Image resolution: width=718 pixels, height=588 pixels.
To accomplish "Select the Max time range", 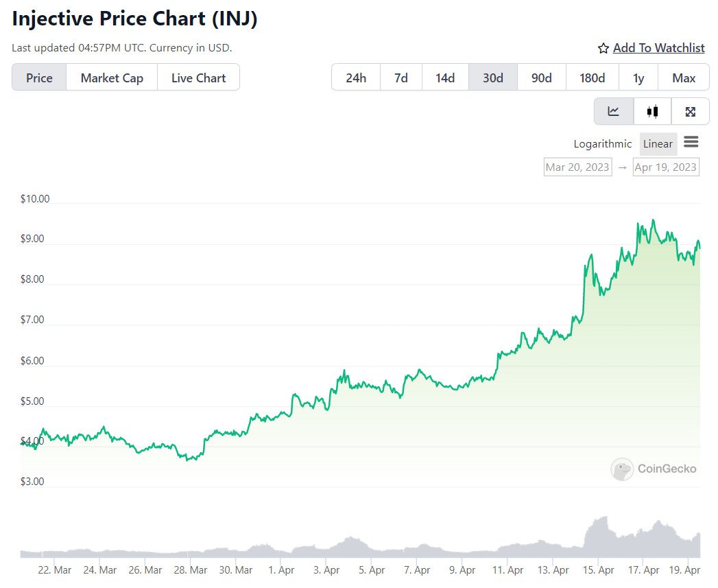I will click(x=684, y=78).
